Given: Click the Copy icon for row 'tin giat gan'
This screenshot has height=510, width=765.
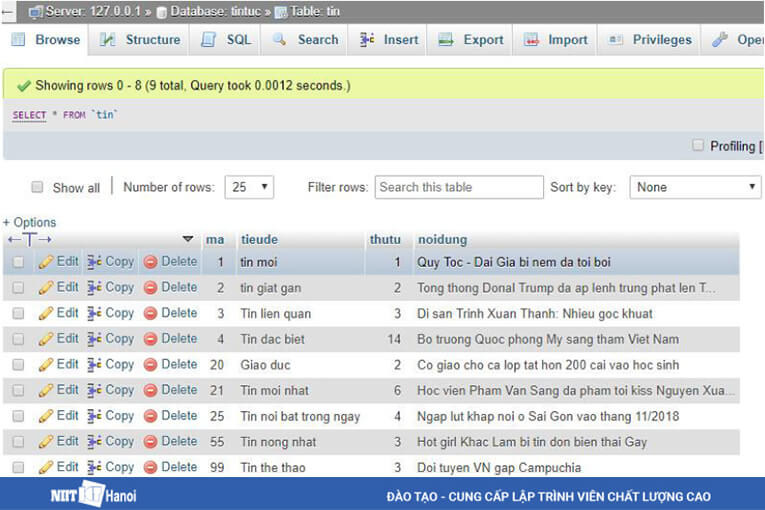Looking at the screenshot, I should [95, 288].
